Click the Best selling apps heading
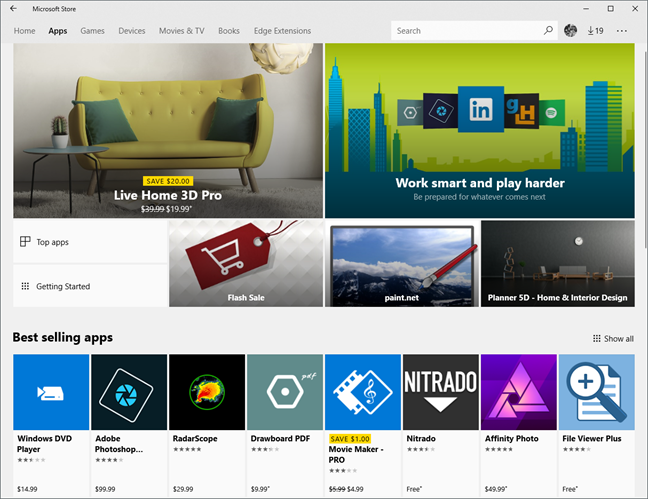Screen dimensions: 648x499 [x=62, y=337]
